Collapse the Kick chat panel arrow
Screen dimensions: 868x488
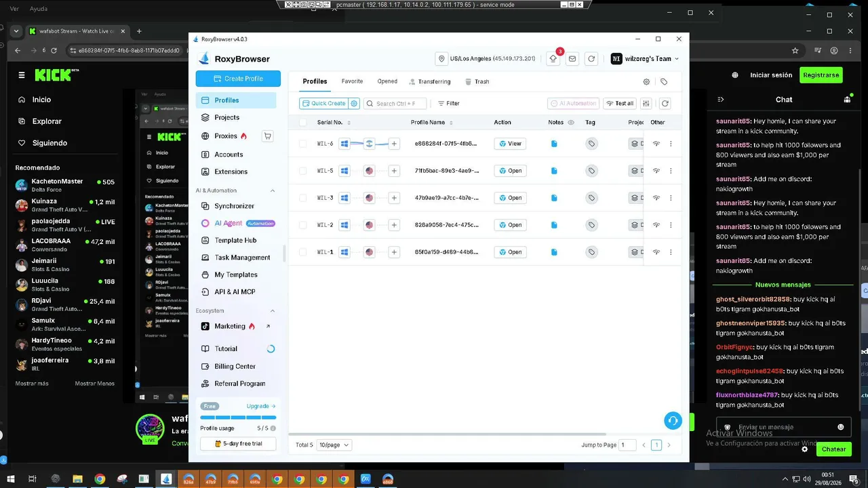721,100
